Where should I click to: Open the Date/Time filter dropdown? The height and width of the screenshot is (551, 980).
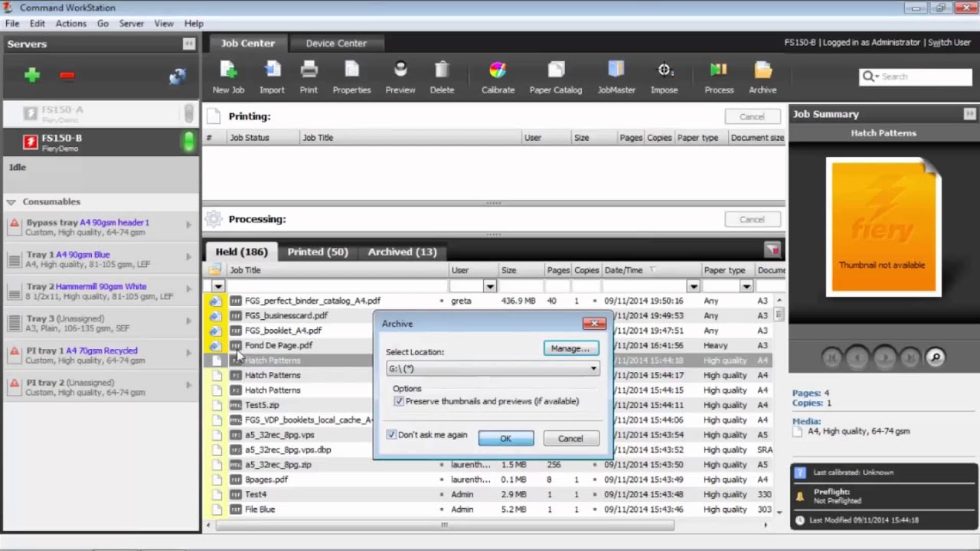coord(693,286)
